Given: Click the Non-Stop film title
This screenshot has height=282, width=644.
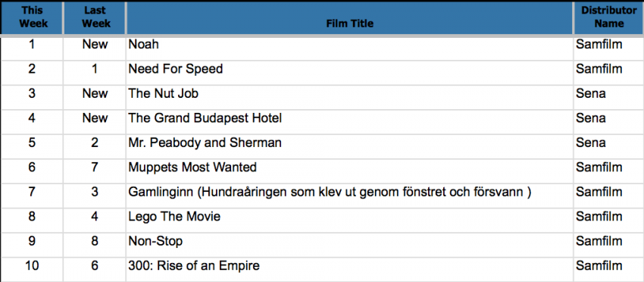Looking at the screenshot, I should click(x=155, y=241).
